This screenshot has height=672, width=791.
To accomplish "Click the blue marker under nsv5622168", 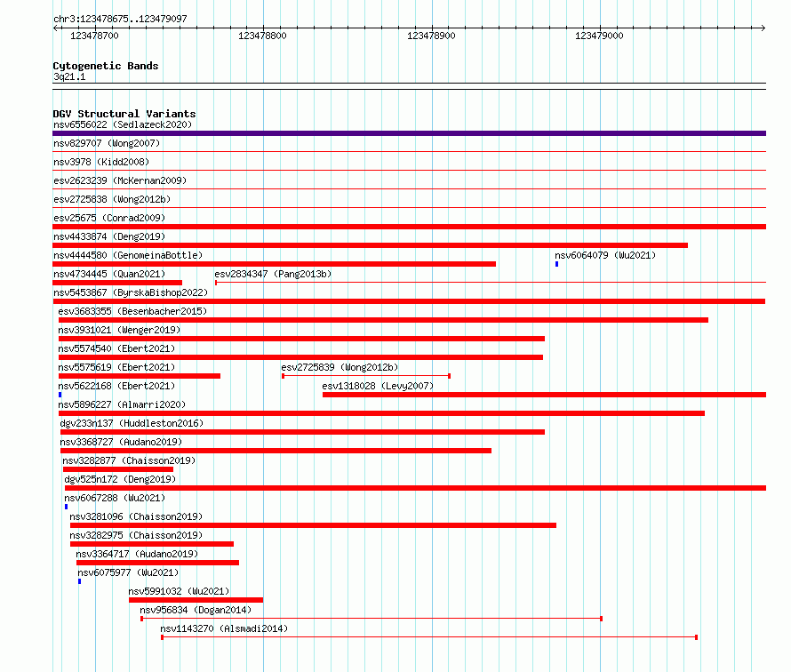I will tap(60, 395).
